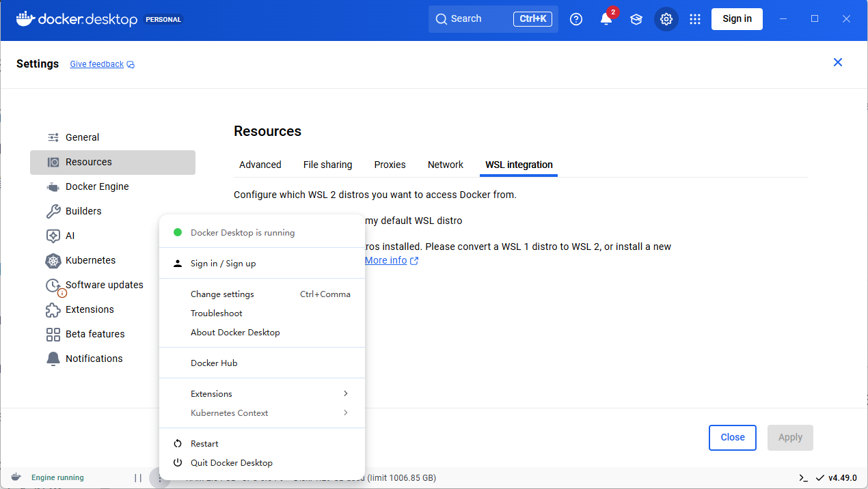Follow the More info link
This screenshot has width=868, height=489.
coord(392,260)
